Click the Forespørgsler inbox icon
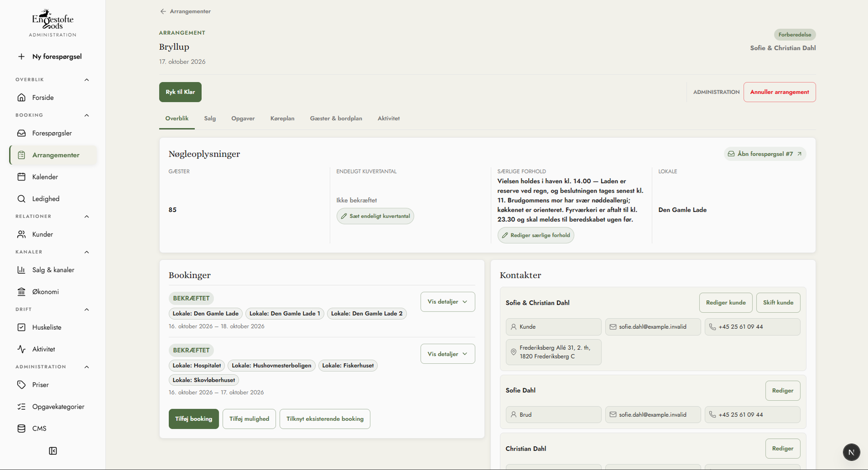 [21, 133]
